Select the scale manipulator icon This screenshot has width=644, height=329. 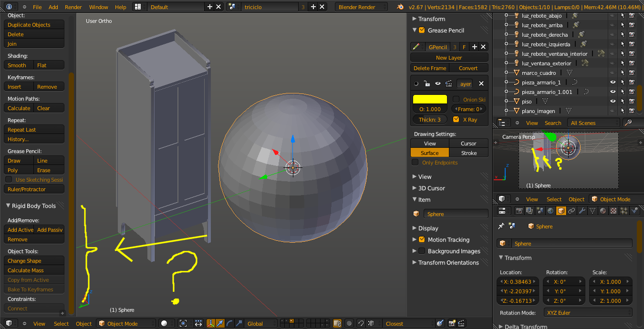(239, 323)
